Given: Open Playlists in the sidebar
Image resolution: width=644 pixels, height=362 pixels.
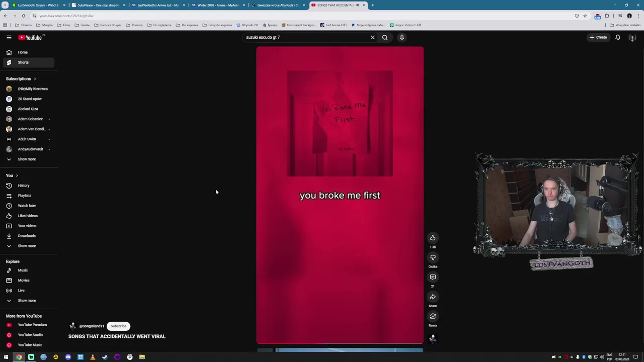Looking at the screenshot, I should [29, 196].
